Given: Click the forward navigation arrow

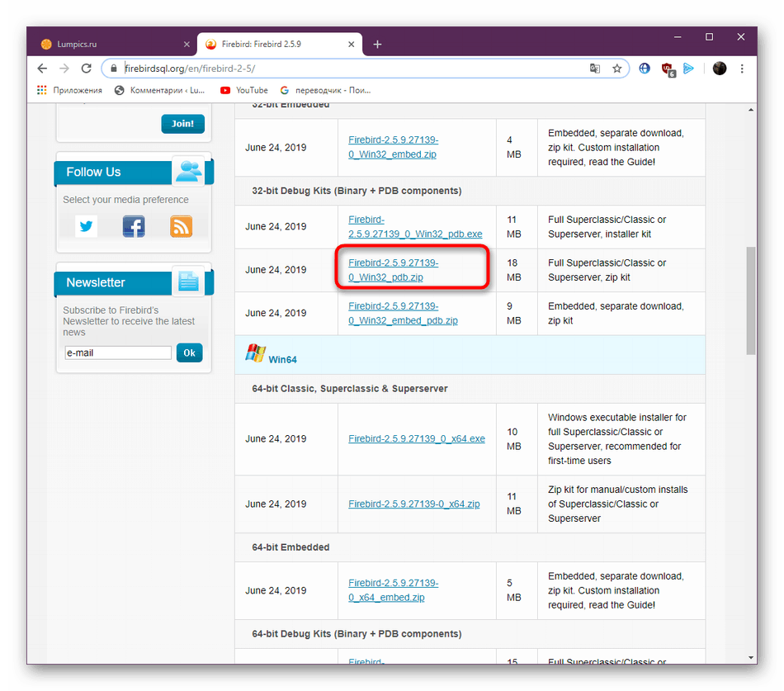Looking at the screenshot, I should (64, 69).
